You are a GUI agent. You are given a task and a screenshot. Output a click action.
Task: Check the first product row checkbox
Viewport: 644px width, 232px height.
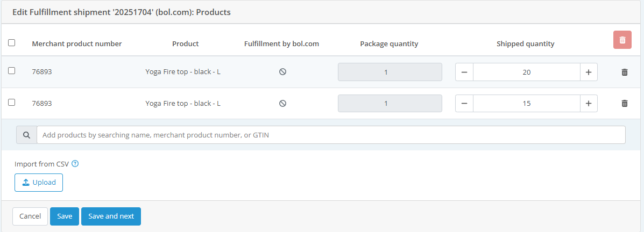click(12, 71)
